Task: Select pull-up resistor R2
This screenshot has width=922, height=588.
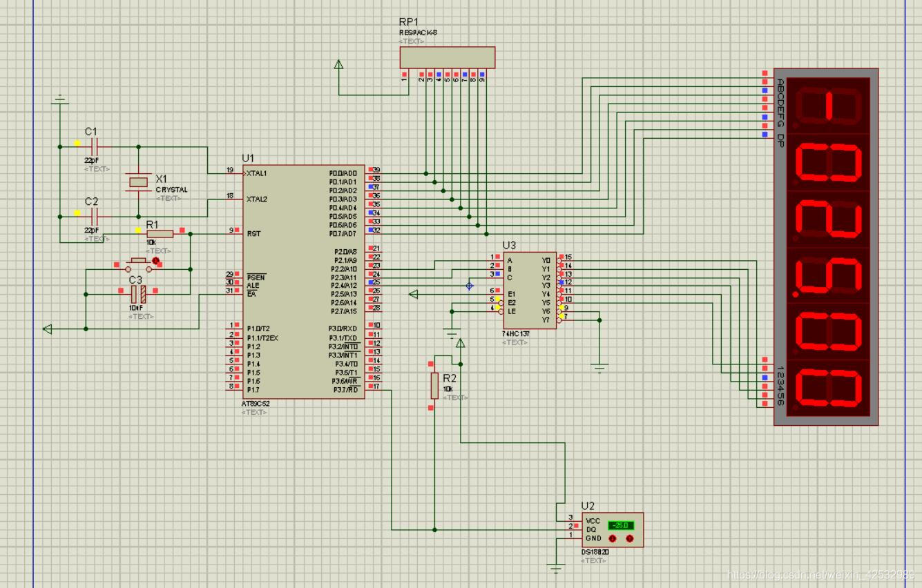Action: coord(434,385)
